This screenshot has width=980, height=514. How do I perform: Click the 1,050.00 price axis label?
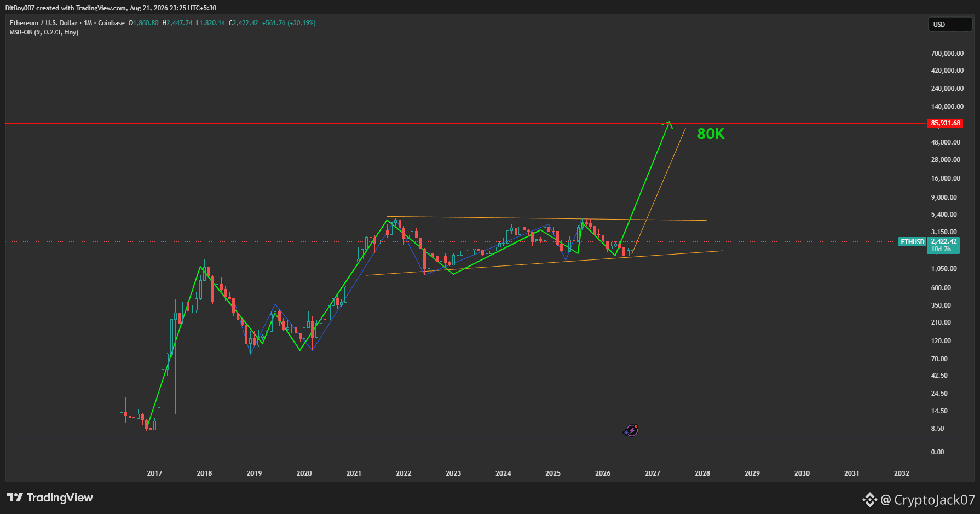[x=944, y=269]
